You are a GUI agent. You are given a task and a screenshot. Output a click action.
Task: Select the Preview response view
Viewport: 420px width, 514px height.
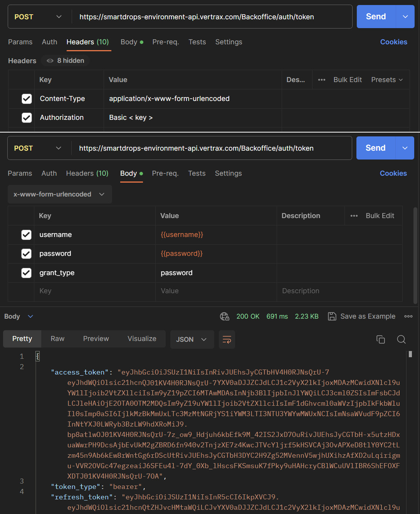(x=96, y=339)
